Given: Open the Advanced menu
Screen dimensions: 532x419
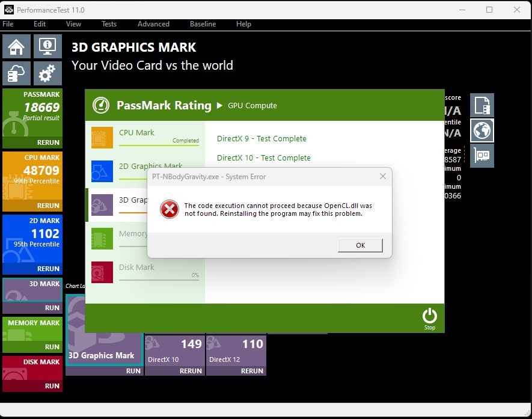Looking at the screenshot, I should tap(153, 24).
